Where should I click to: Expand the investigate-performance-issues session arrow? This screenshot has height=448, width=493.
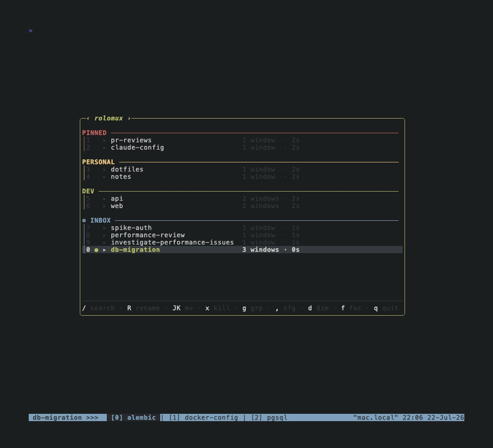[104, 243]
